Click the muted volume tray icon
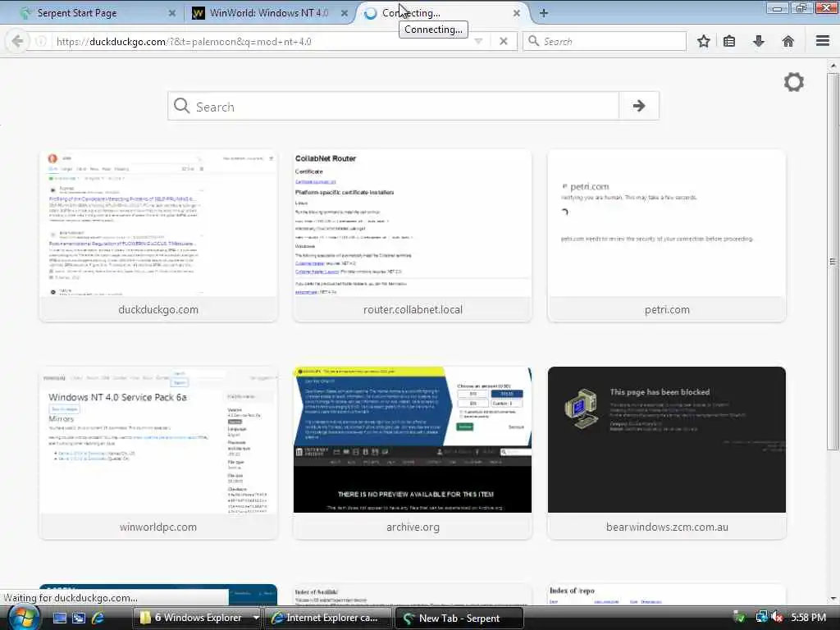The width and height of the screenshot is (840, 630). click(776, 617)
